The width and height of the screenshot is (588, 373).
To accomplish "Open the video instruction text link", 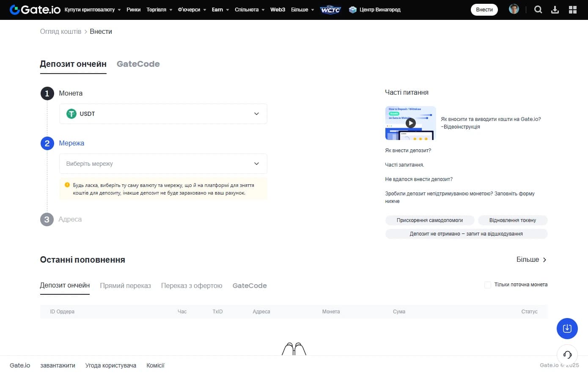I will coord(491,123).
